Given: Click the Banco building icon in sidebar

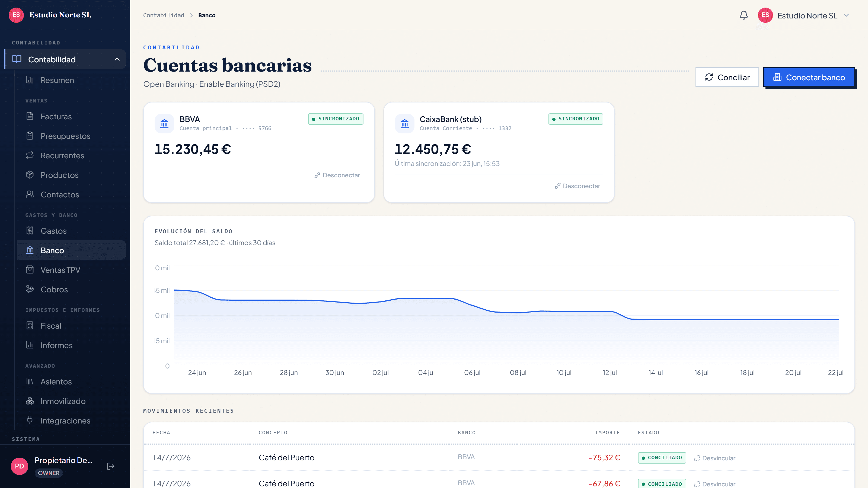Looking at the screenshot, I should [x=30, y=250].
